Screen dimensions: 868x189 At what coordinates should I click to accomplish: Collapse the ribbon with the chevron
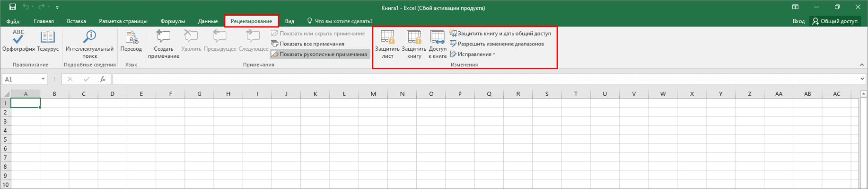(x=861, y=65)
